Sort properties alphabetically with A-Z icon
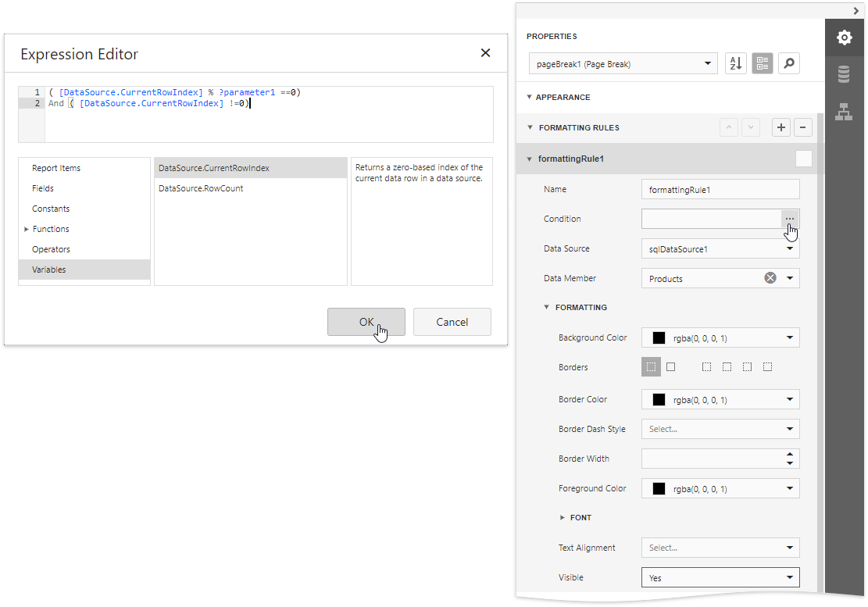 [736, 64]
